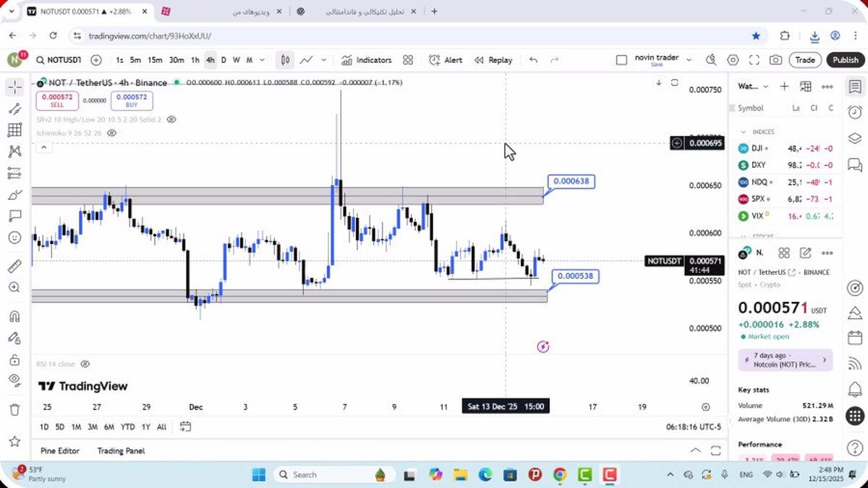Open the Trading Panel tab

point(121,450)
